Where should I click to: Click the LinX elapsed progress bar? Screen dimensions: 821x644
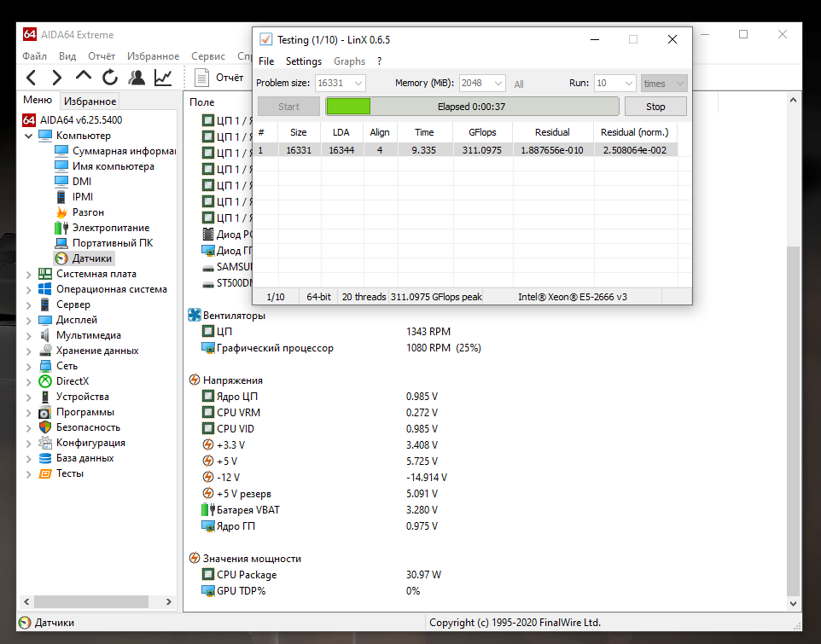click(x=472, y=107)
